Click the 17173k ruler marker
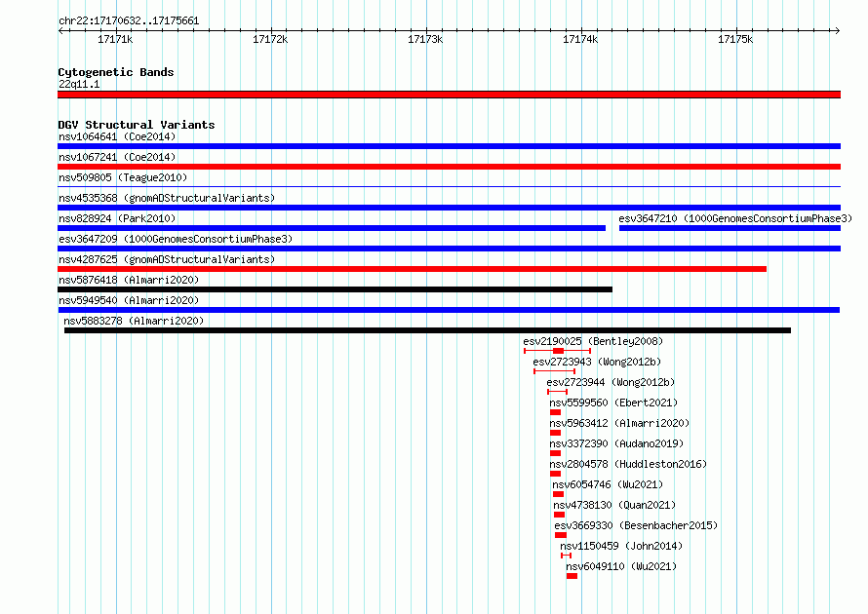Image resolution: width=868 pixels, height=614 pixels. tap(425, 39)
